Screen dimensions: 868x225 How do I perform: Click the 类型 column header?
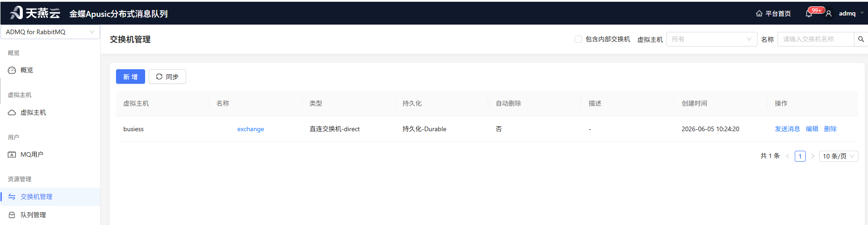coord(316,103)
